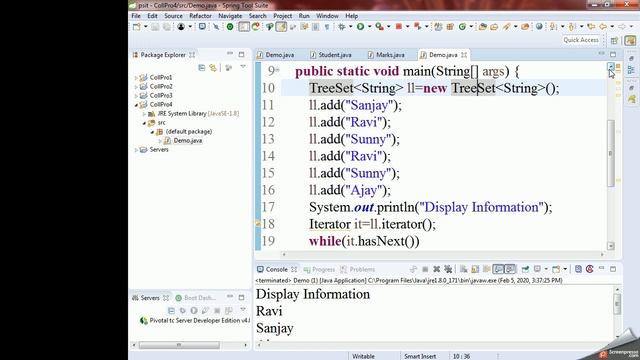Expand the CollPro3 project

136,96
